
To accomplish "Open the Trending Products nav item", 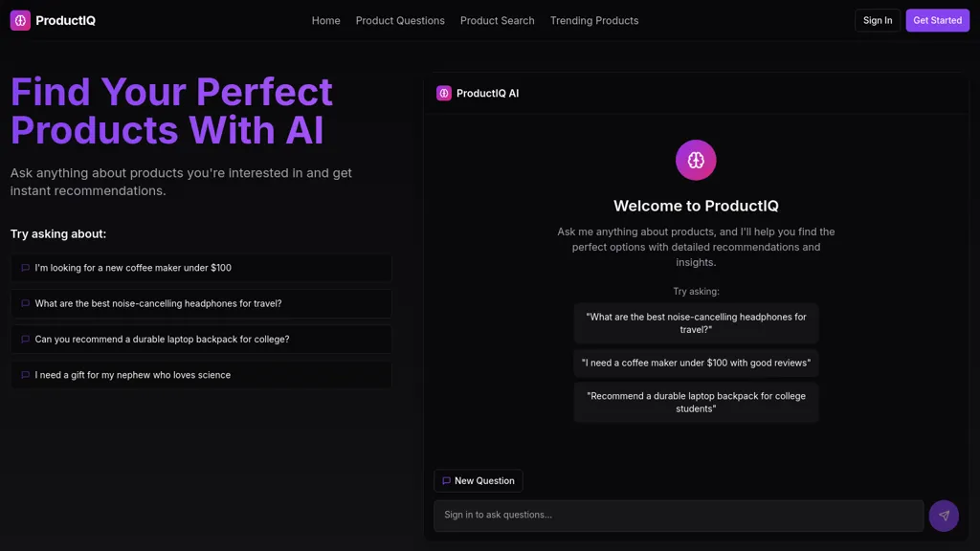I will pyautogui.click(x=593, y=21).
